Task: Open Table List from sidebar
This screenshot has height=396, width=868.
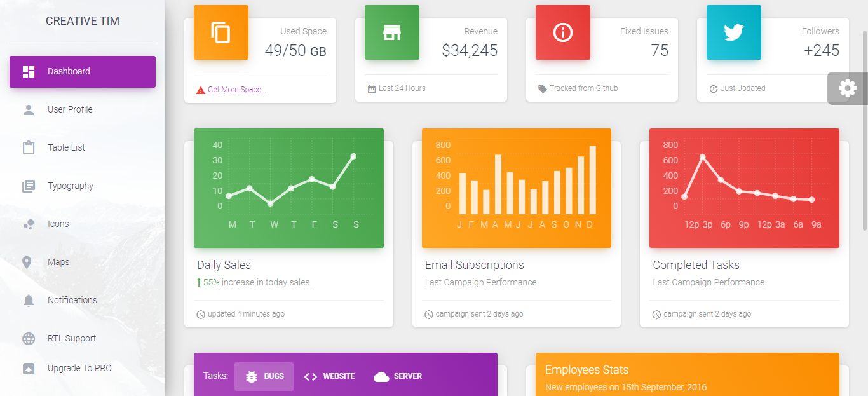Action: coord(66,147)
